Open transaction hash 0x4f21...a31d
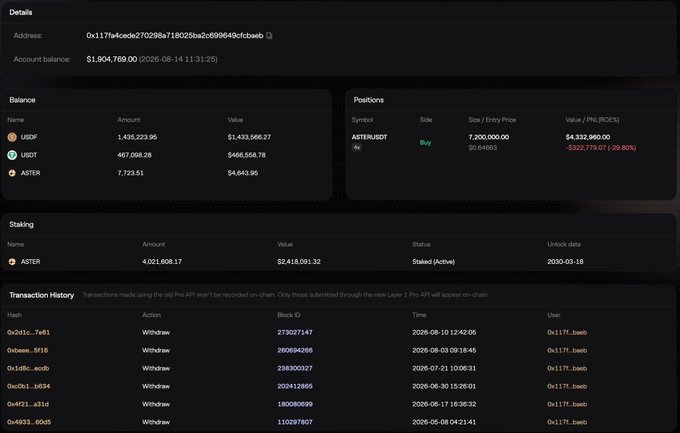 pyautogui.click(x=28, y=404)
